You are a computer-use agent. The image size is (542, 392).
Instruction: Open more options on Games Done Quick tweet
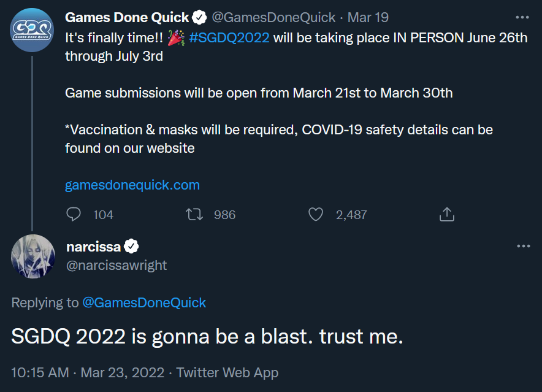tap(522, 17)
